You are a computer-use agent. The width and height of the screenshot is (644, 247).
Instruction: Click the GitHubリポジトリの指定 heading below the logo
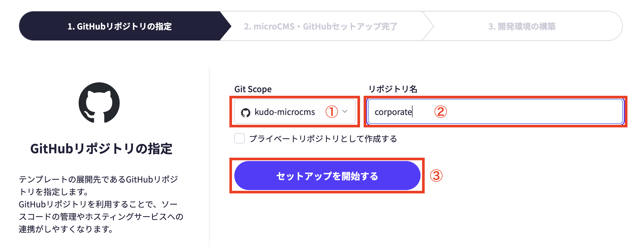(101, 149)
